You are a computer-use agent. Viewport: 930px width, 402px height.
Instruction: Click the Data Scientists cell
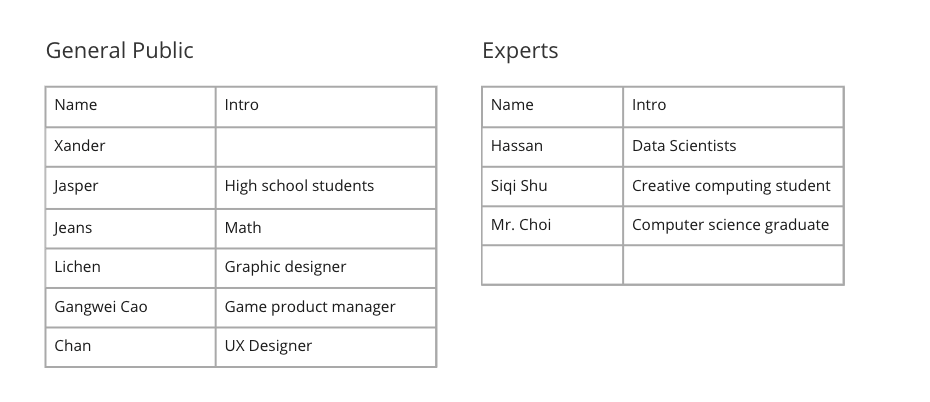[733, 146]
